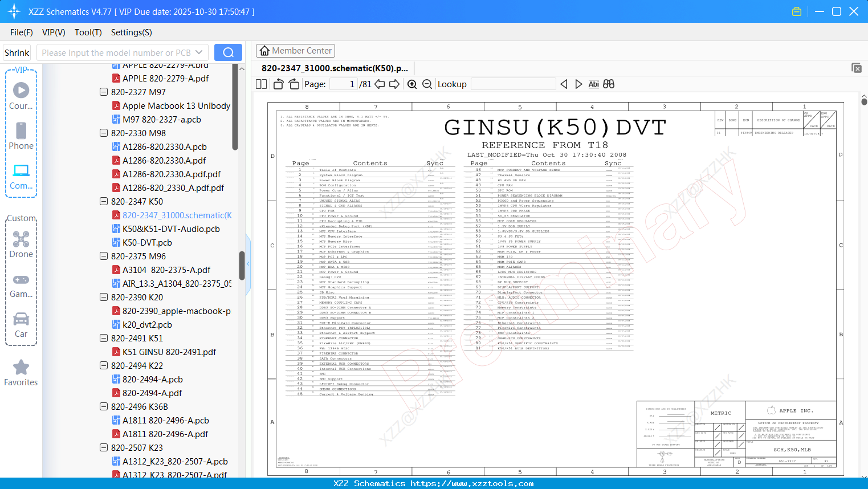Collapse the 820-2347 K50 folder
Image resolution: width=868 pixels, height=489 pixels.
pos(104,202)
